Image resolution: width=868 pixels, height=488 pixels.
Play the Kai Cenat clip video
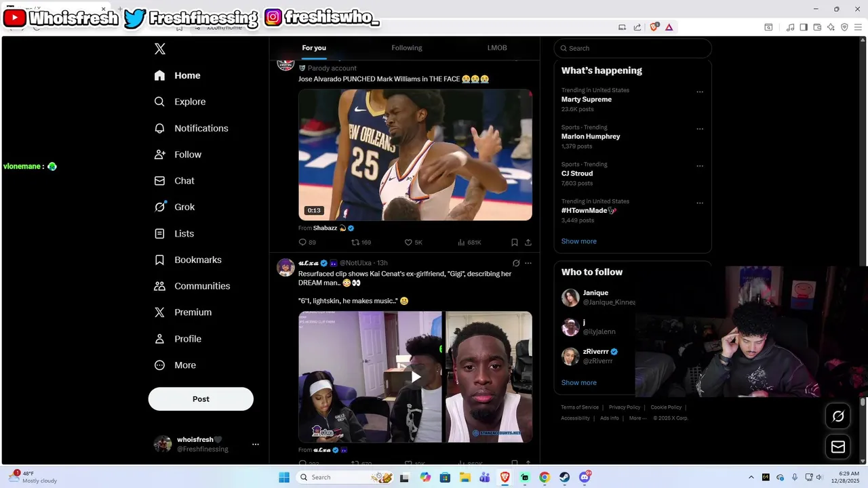(416, 377)
